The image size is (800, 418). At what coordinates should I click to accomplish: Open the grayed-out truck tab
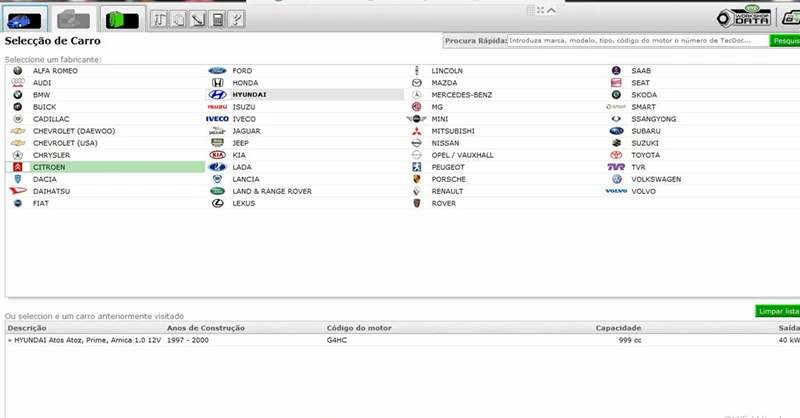[73, 20]
